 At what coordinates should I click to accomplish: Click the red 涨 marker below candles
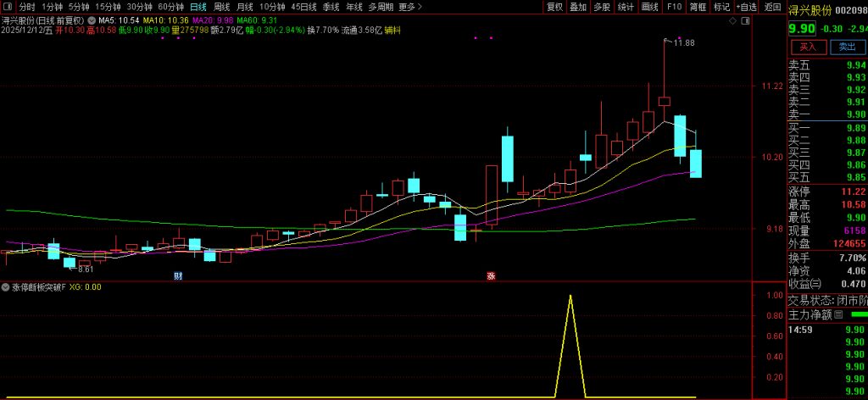click(x=490, y=275)
